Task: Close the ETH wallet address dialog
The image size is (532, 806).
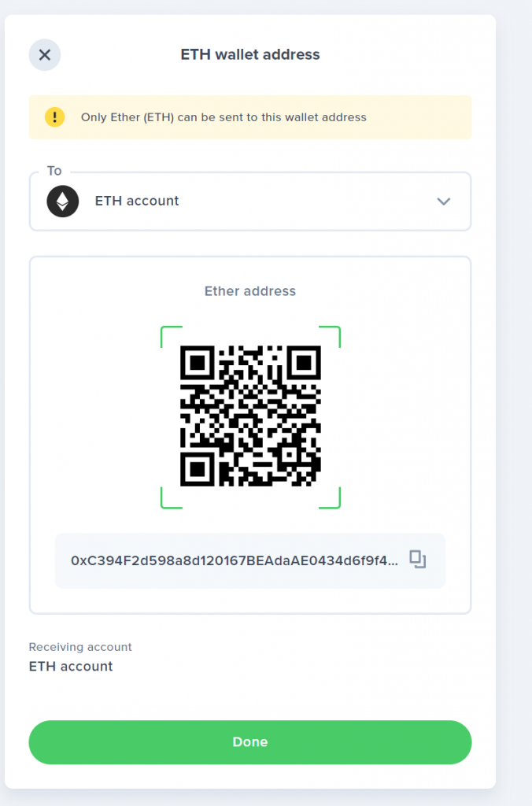Action: tap(45, 55)
